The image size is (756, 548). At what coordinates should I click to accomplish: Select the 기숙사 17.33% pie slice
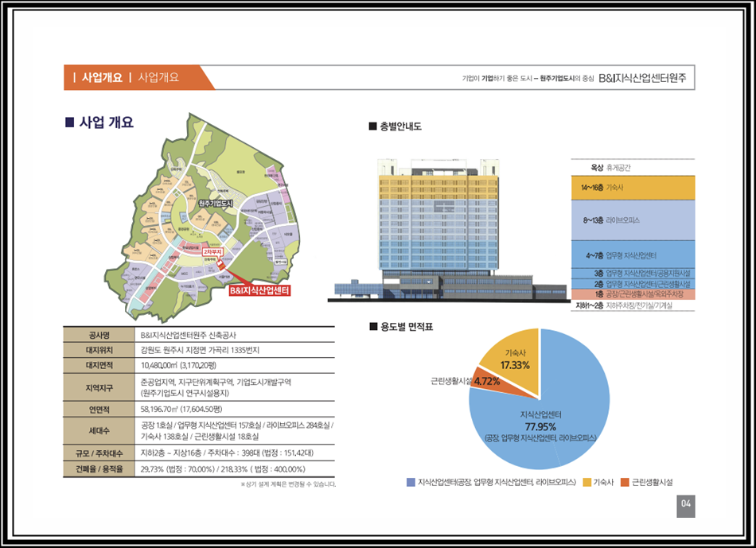tap(515, 358)
